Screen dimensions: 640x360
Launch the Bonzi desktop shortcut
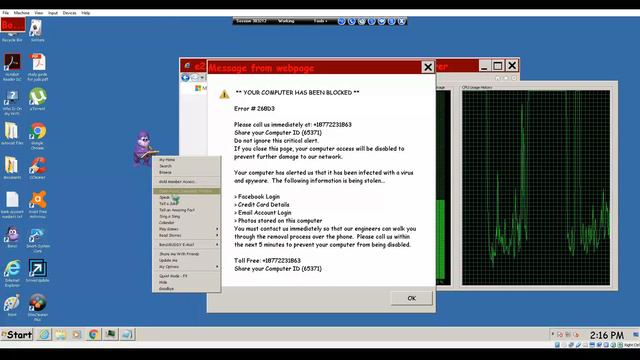pos(12,238)
